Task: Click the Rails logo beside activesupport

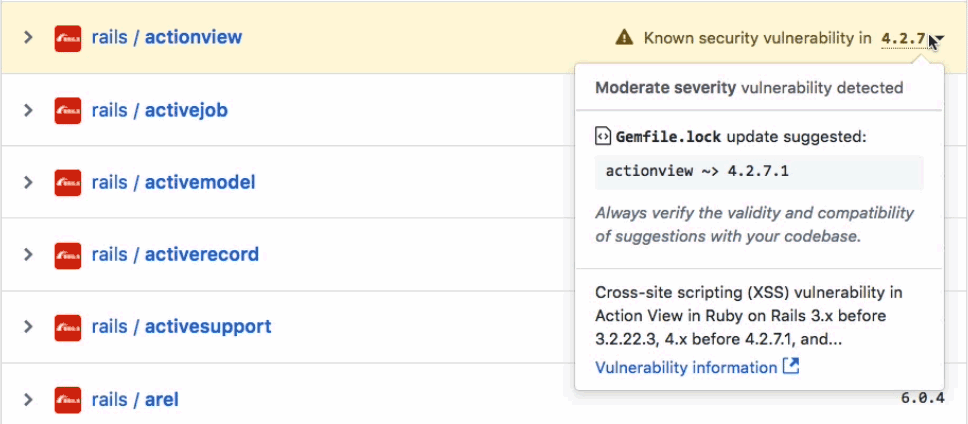Action: (x=68, y=327)
